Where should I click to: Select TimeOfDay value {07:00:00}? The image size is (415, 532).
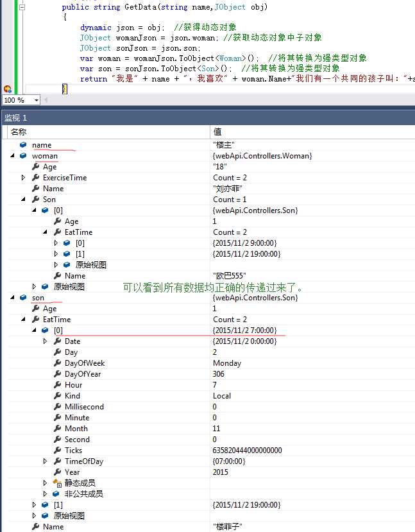pyautogui.click(x=229, y=461)
